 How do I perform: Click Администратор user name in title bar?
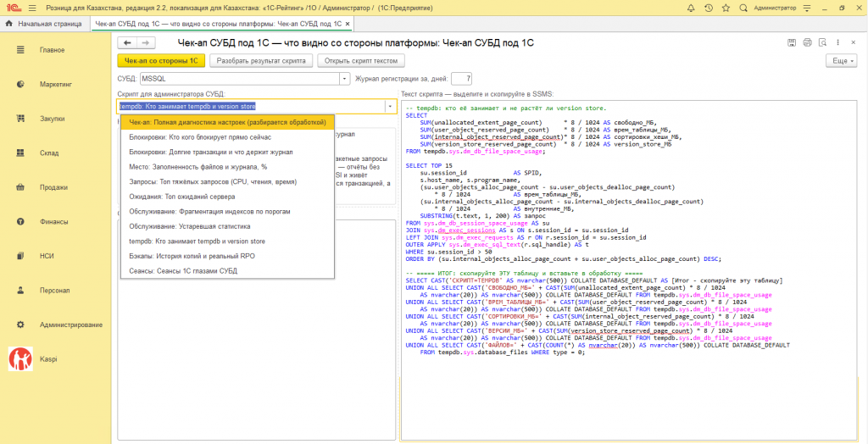click(775, 8)
